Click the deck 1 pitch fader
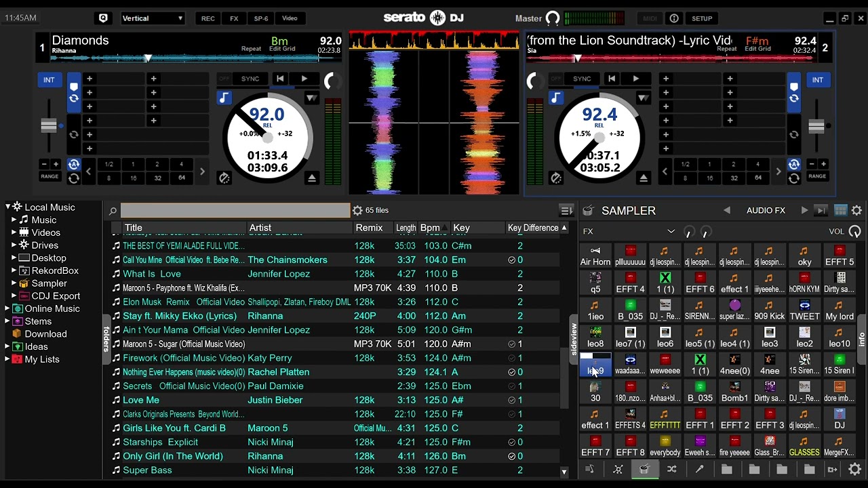 [x=49, y=125]
